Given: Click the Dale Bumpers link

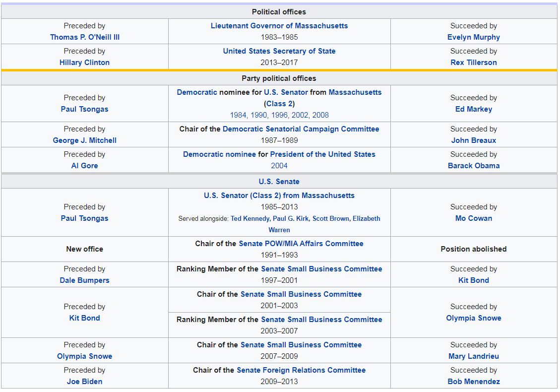Looking at the screenshot, I should [85, 280].
